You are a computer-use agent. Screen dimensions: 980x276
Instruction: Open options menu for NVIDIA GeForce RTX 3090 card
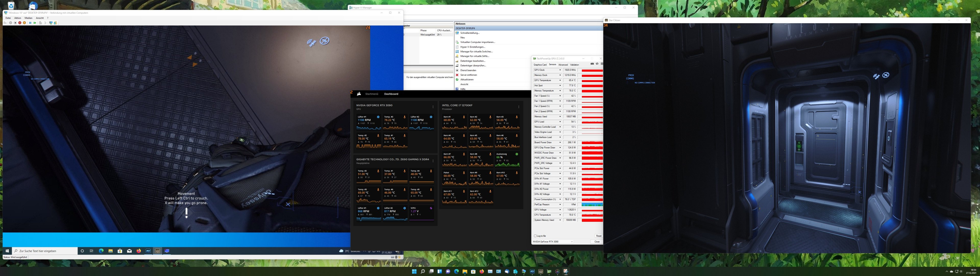pyautogui.click(x=433, y=107)
